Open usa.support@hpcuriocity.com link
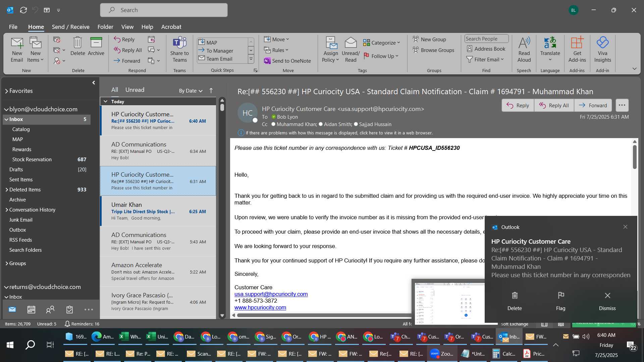Viewport: 644px width, 362px height. tap(271, 294)
